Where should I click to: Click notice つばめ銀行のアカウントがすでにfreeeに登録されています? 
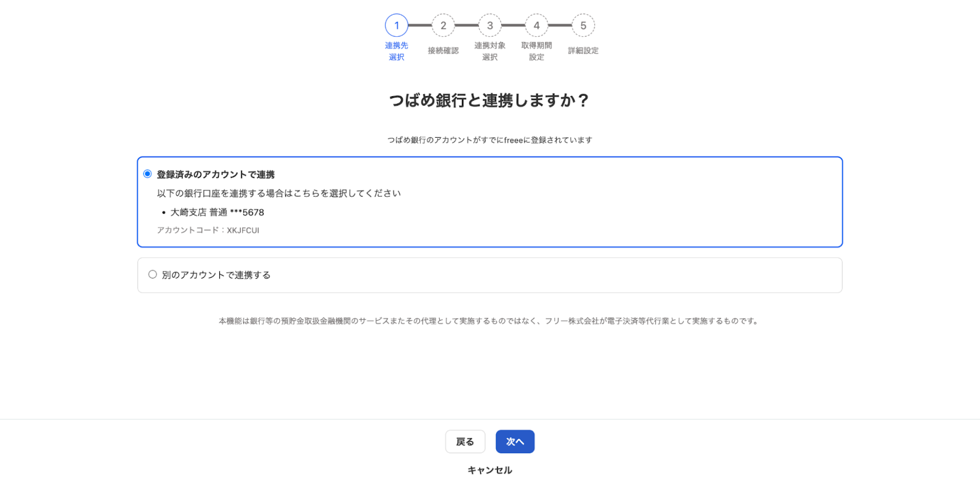490,140
